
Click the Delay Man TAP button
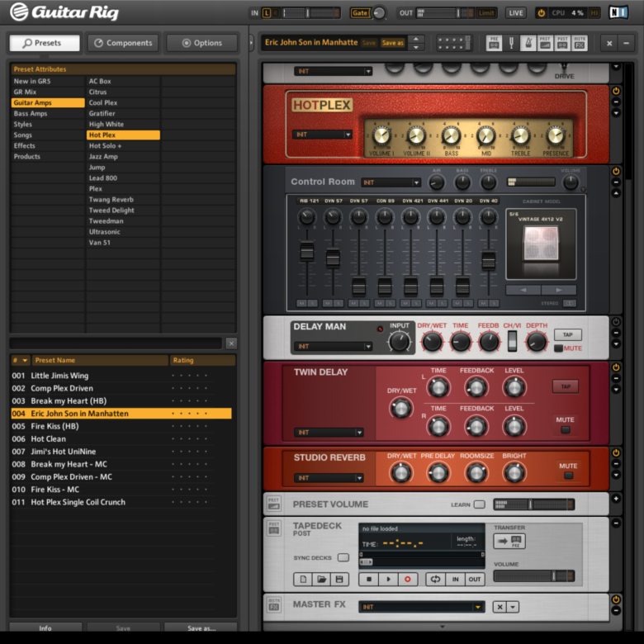[567, 334]
